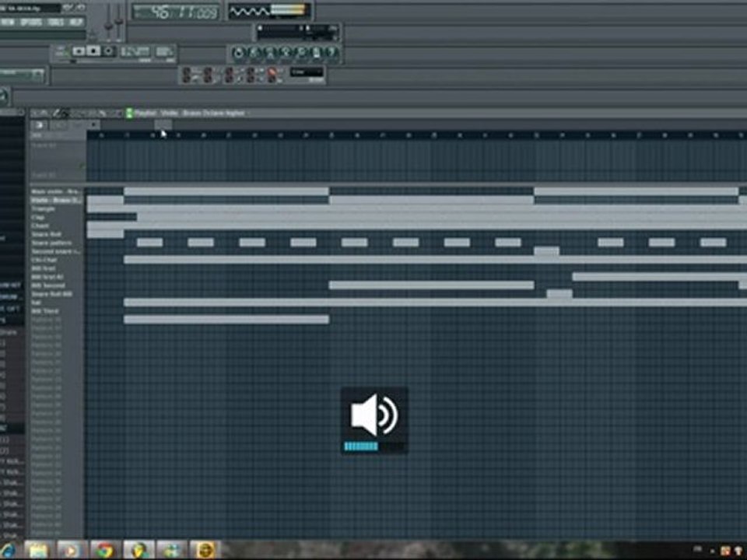Open the HELP menu
This screenshot has width=747, height=560.
76,22
